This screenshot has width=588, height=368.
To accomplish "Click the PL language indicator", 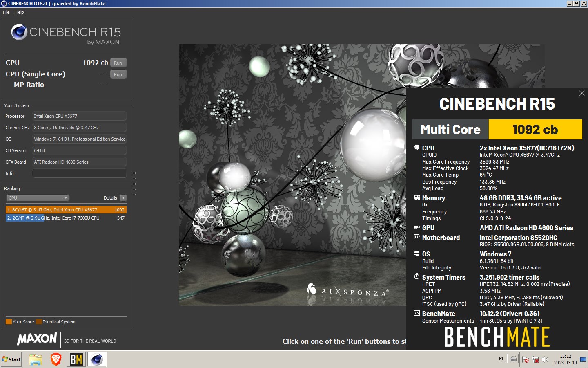I will (x=501, y=359).
